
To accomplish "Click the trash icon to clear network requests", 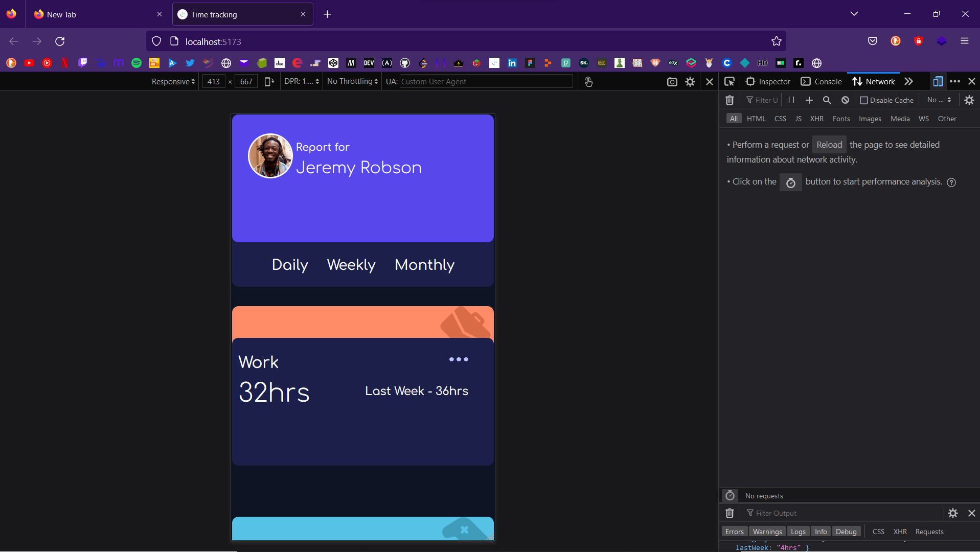I will [x=730, y=100].
